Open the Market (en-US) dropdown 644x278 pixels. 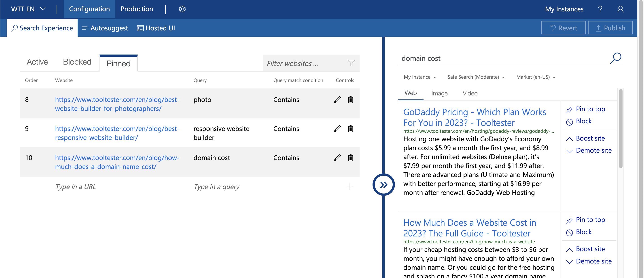click(x=535, y=77)
